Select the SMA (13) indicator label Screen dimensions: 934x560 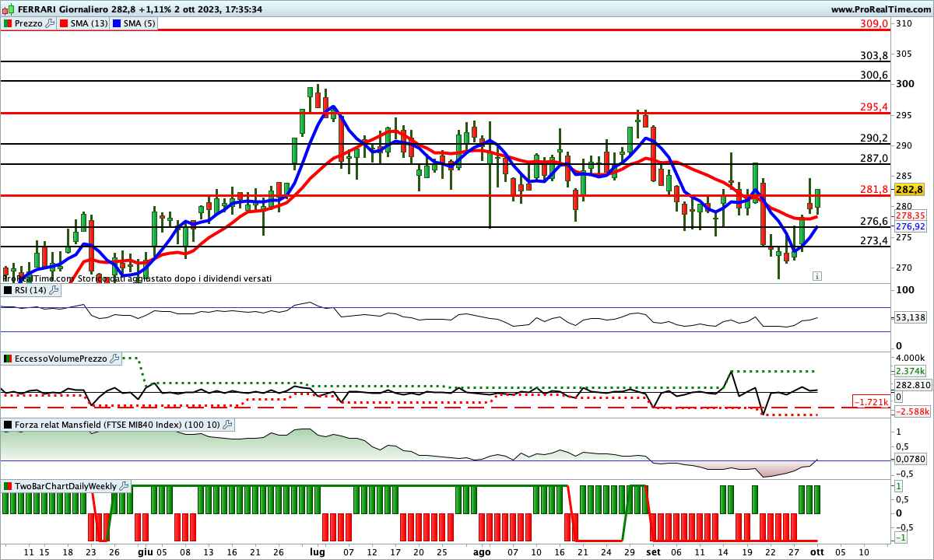pyautogui.click(x=90, y=23)
